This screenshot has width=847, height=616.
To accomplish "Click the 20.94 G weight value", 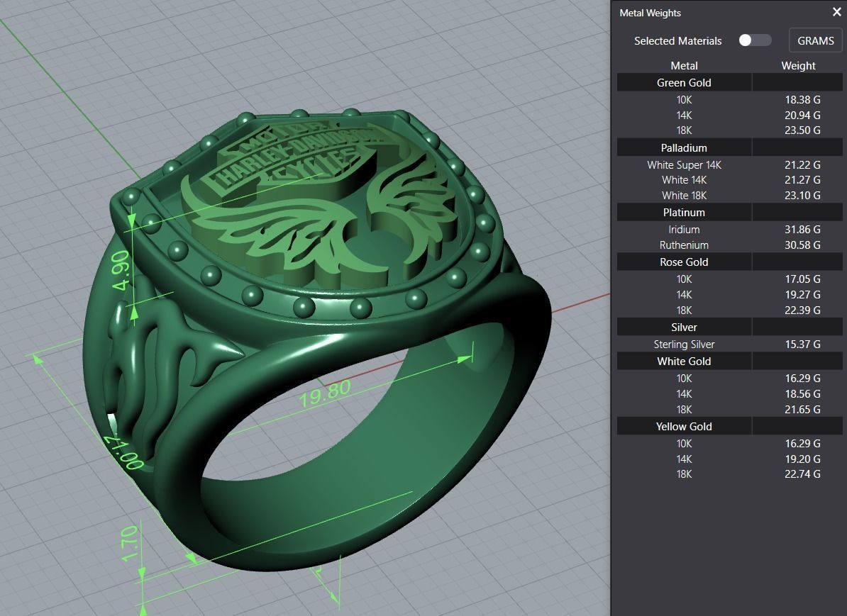I will tap(802, 115).
